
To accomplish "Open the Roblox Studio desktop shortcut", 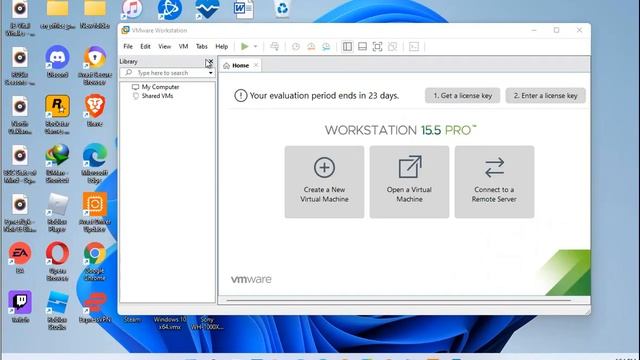I will click(x=57, y=310).
